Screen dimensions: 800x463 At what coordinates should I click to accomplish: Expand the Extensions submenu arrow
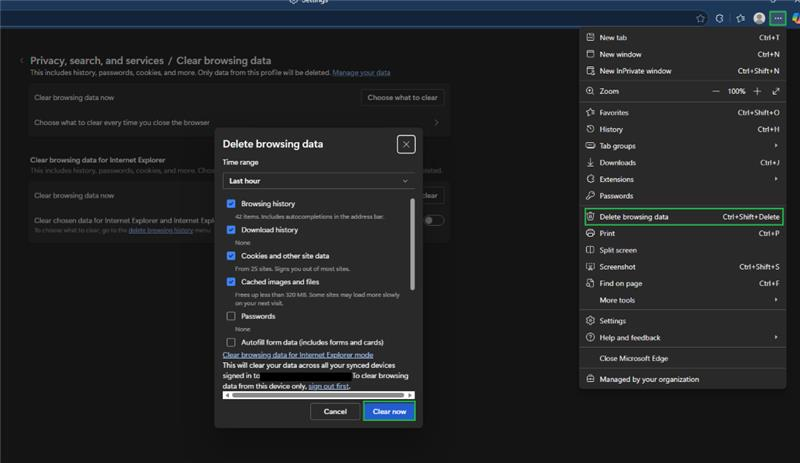pos(776,179)
